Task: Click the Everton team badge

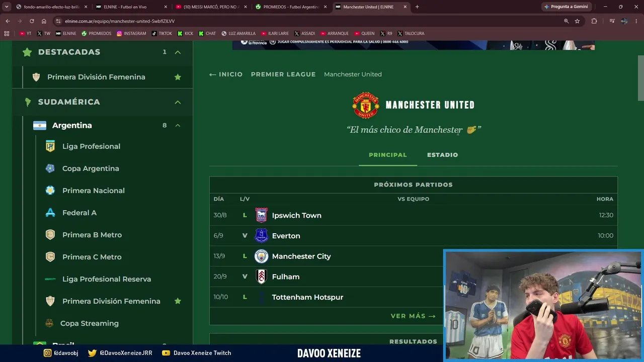Action: (x=261, y=236)
